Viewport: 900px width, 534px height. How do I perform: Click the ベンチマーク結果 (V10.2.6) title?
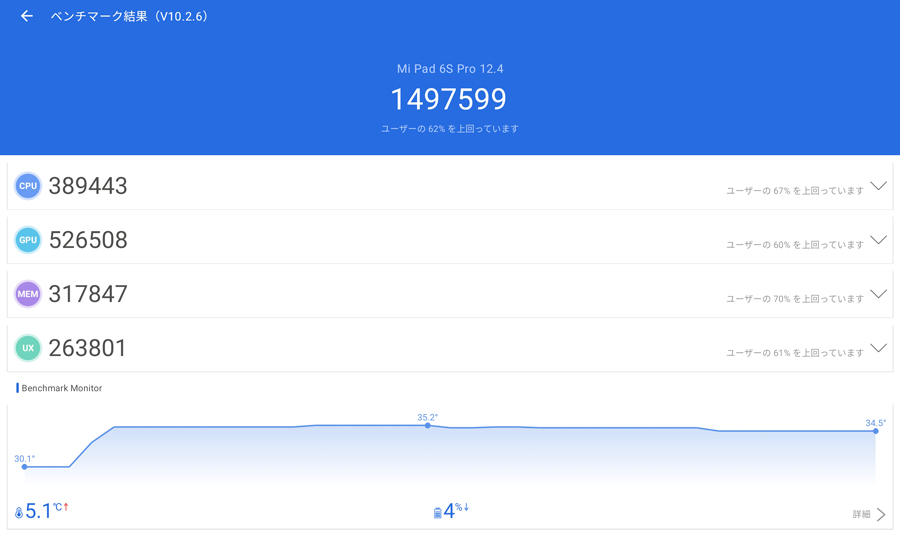(x=129, y=16)
